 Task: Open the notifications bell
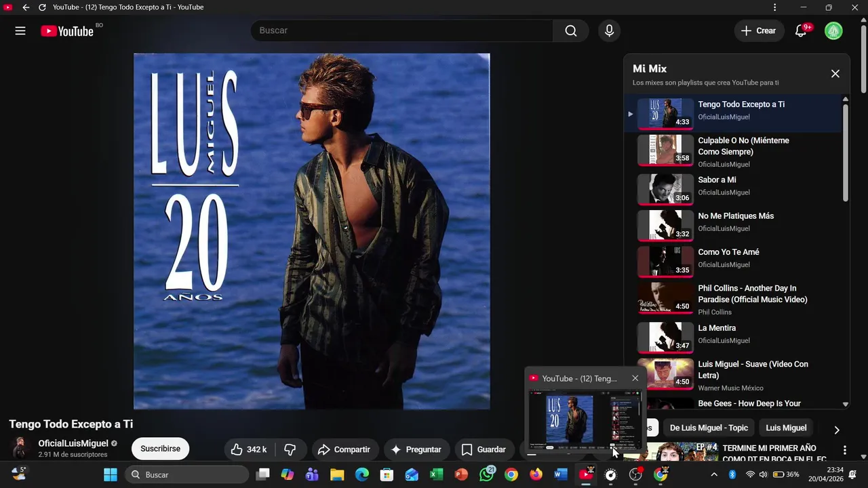(801, 30)
